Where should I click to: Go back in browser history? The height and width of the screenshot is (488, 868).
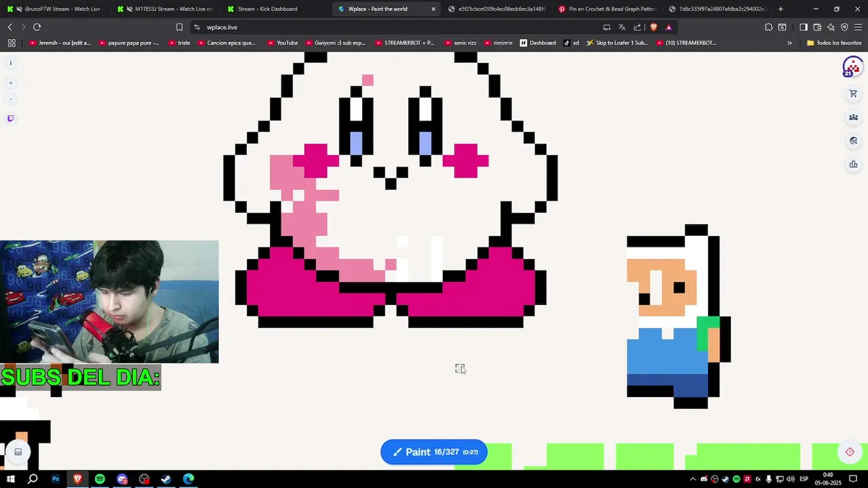click(x=9, y=27)
